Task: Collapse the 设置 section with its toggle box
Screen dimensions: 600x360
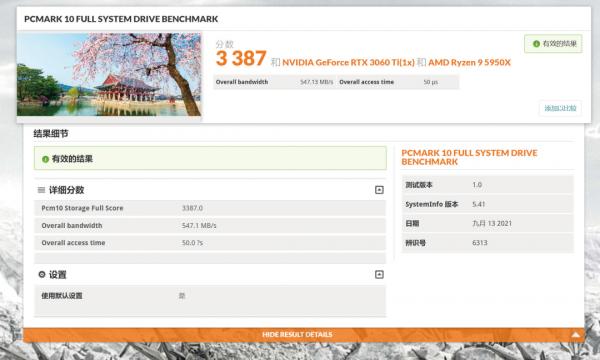Action: 379,274
